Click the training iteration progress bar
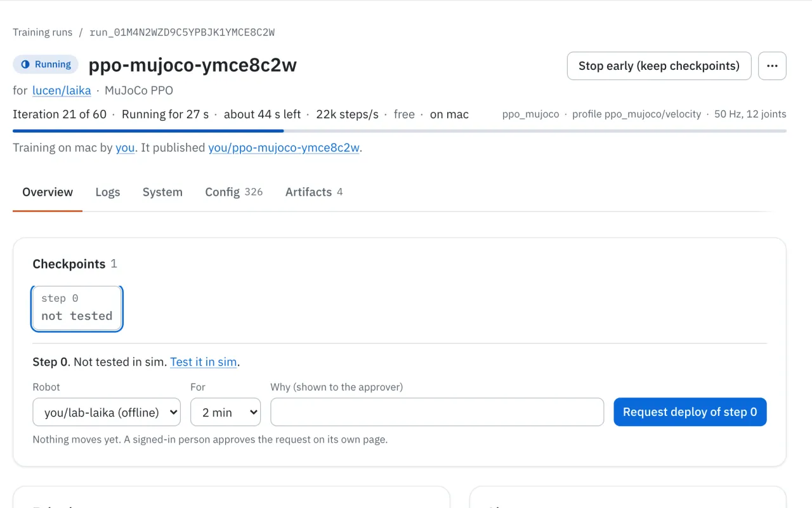The width and height of the screenshot is (812, 508). 400,131
